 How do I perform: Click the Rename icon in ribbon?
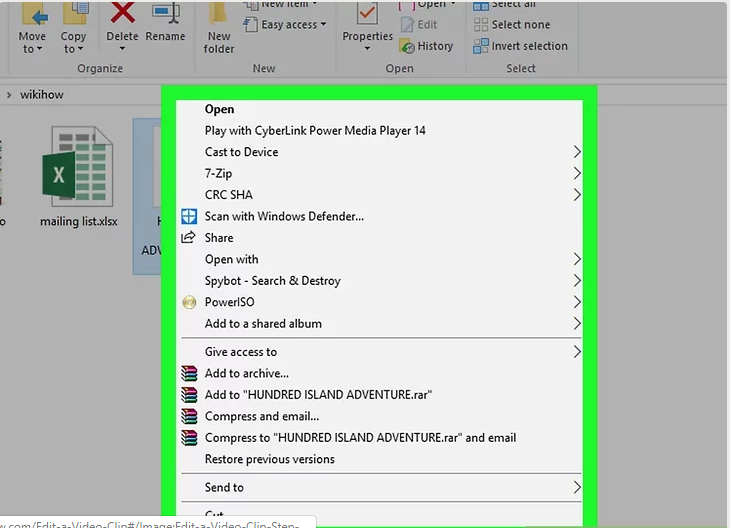point(166,14)
